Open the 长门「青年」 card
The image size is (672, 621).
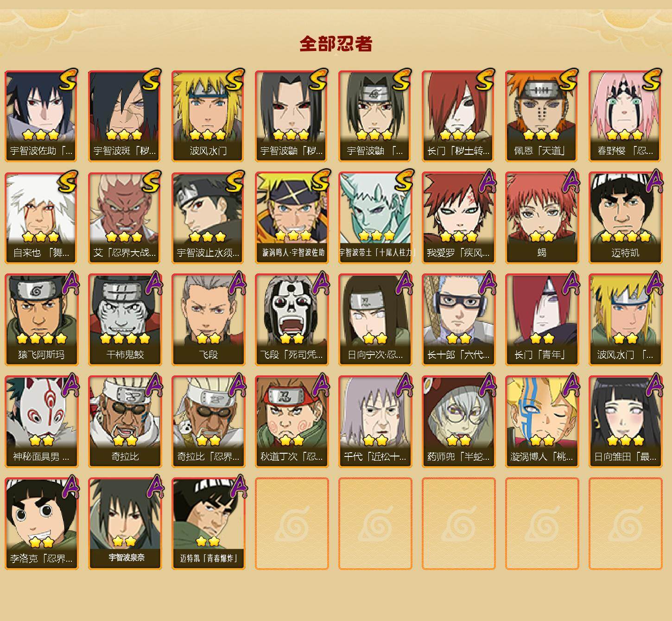(x=542, y=320)
